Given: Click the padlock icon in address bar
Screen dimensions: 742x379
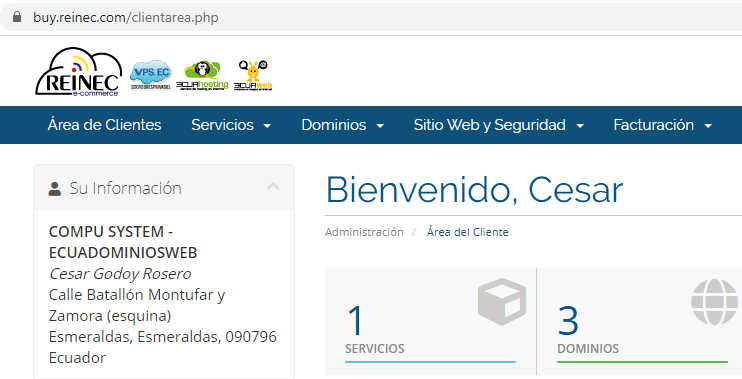Looking at the screenshot, I should [17, 18].
